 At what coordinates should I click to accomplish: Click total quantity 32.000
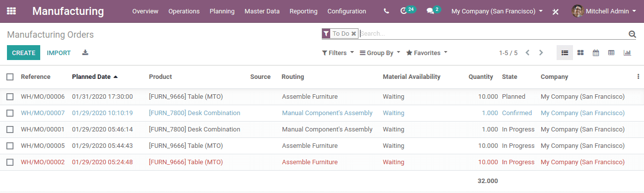[488, 181]
